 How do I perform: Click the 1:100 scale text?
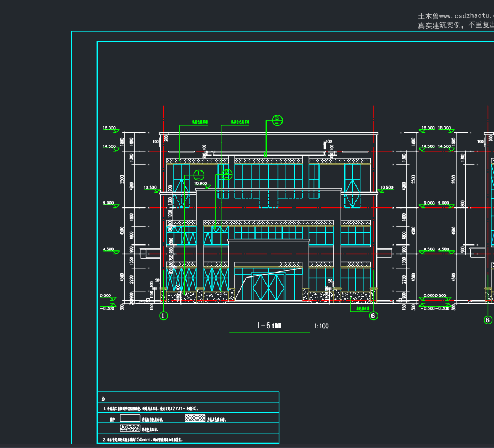(x=321, y=326)
